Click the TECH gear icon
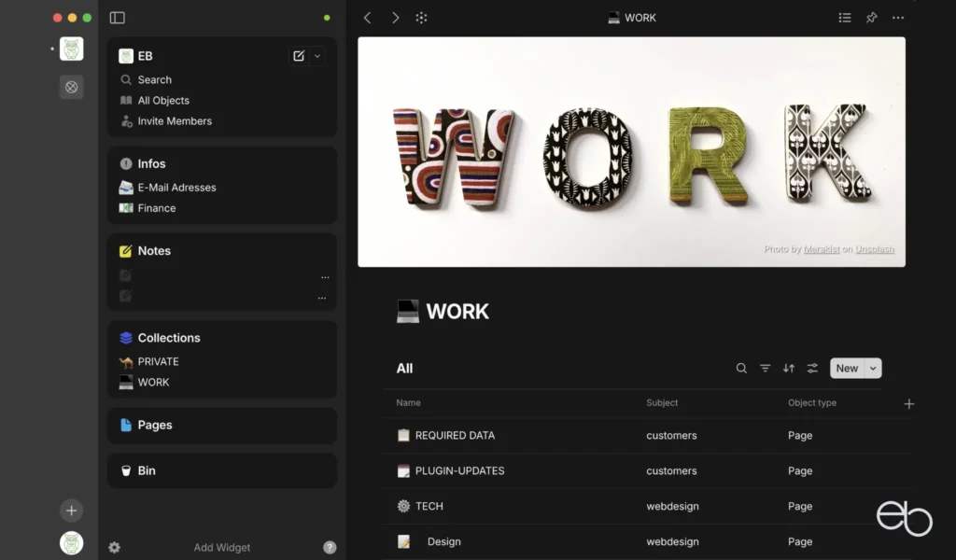 (x=403, y=507)
